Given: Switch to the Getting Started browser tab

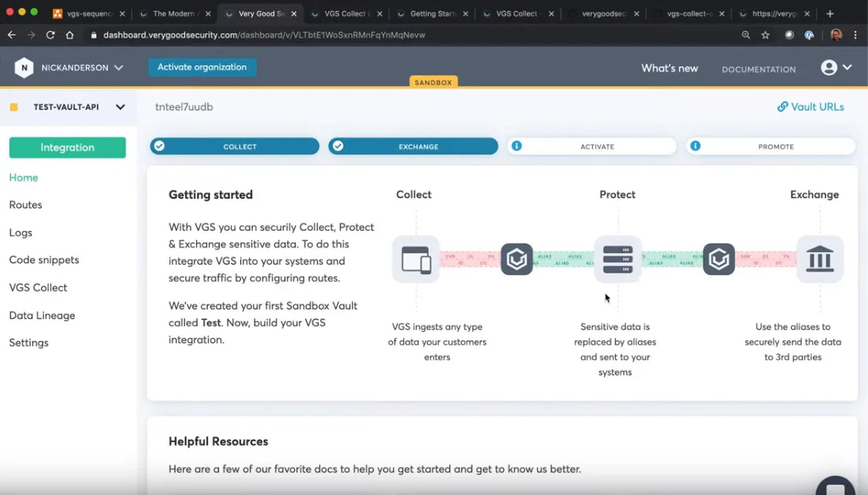Looking at the screenshot, I should (432, 13).
